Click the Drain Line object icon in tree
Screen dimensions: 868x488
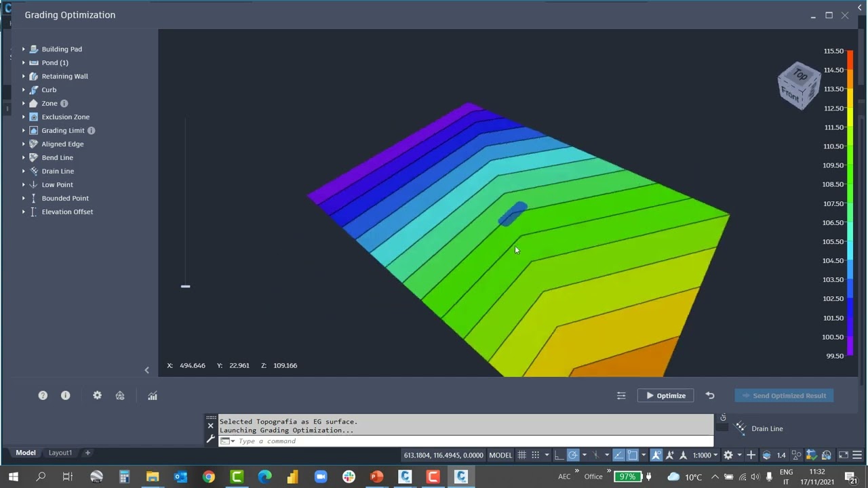[x=33, y=171]
